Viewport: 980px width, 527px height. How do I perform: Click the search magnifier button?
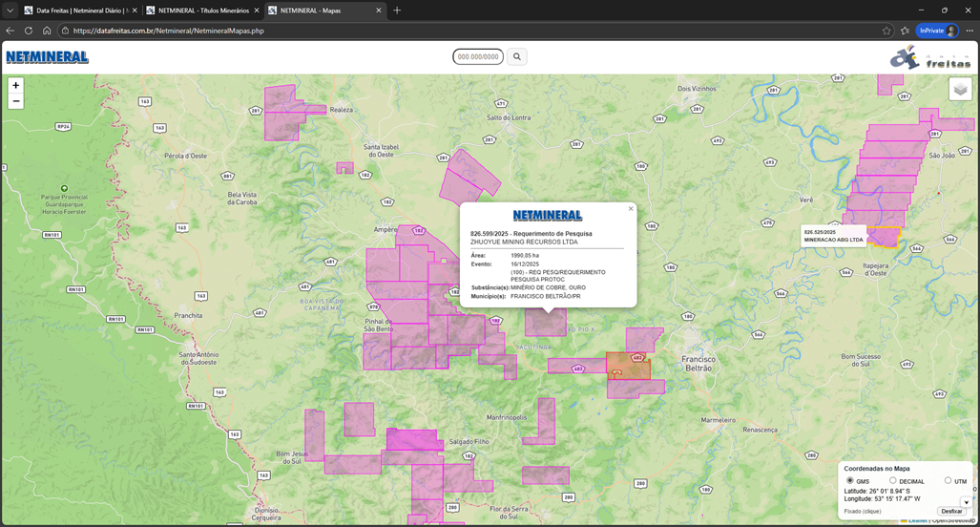pos(517,57)
